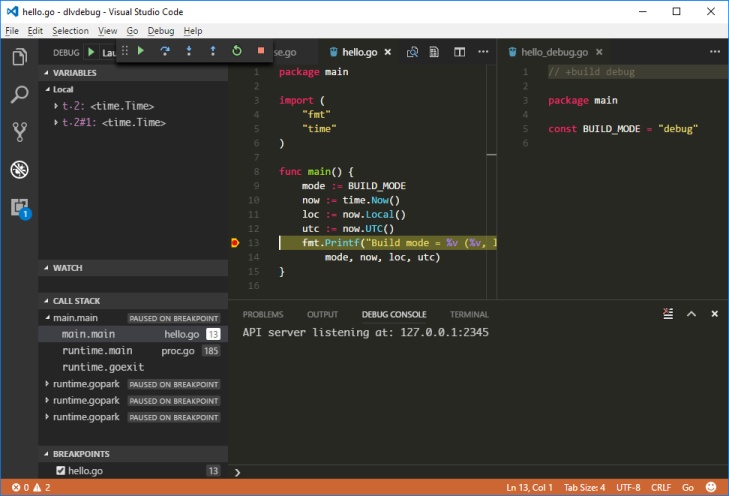The height and width of the screenshot is (496, 729).
Task: Open the File menu
Action: [12, 31]
